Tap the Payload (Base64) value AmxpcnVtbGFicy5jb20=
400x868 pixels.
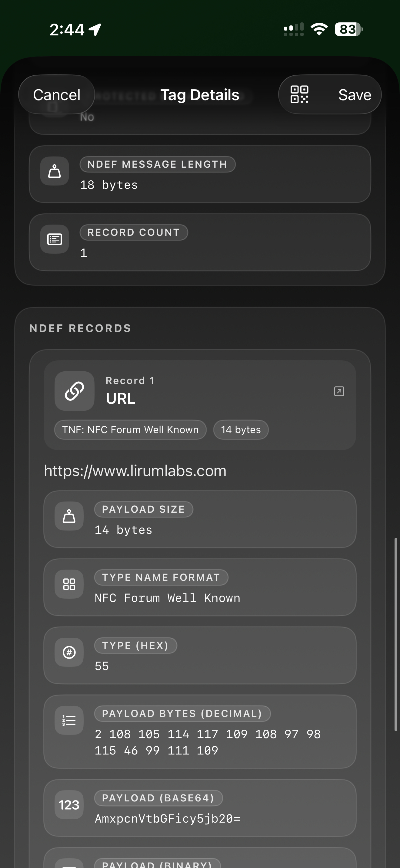168,818
